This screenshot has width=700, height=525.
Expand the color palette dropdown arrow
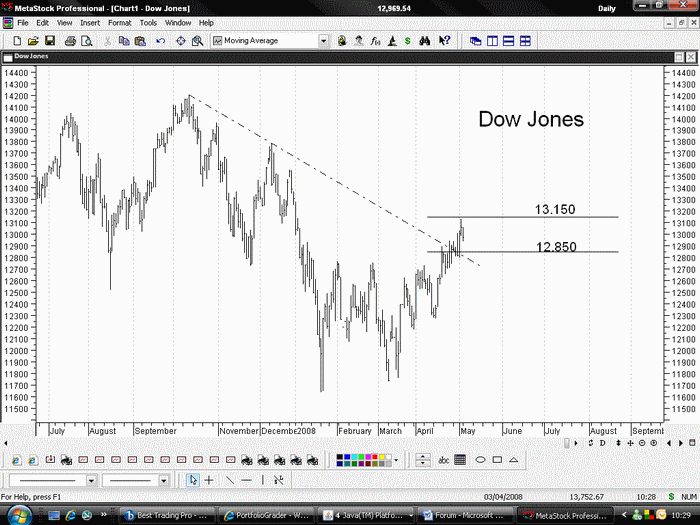396,460
